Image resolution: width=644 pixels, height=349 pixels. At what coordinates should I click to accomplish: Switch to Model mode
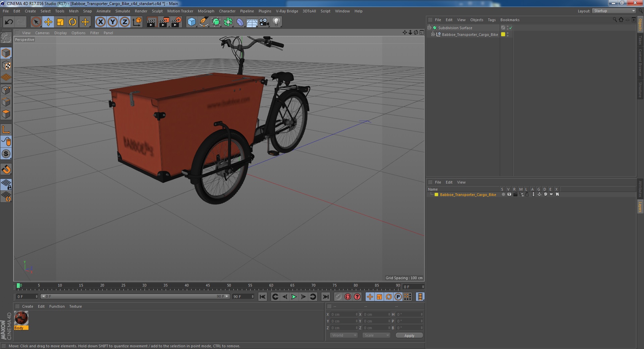coord(6,53)
